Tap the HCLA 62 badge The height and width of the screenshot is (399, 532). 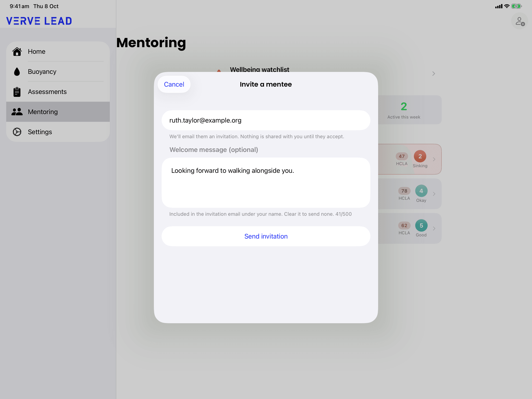click(404, 226)
